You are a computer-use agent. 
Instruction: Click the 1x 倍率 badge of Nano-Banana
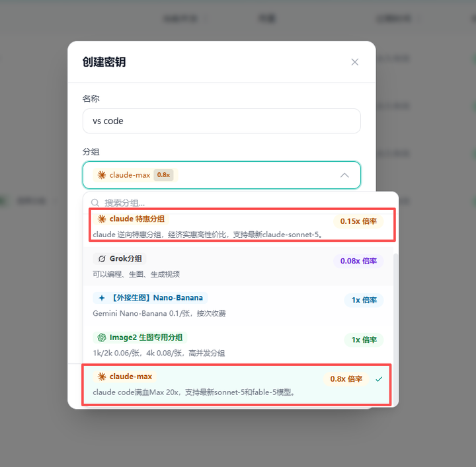point(364,300)
